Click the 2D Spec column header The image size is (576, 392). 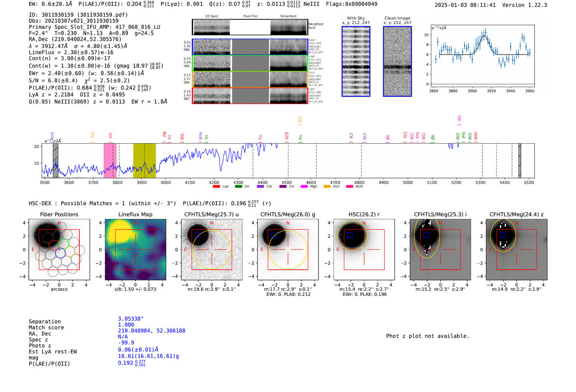click(x=212, y=16)
